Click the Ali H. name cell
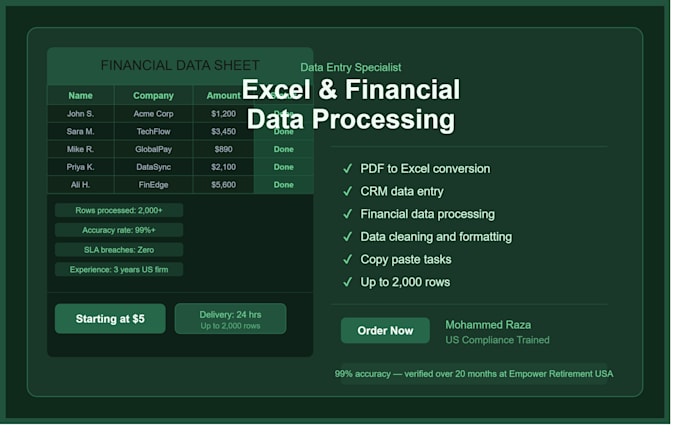This screenshot has width=680, height=434. click(x=82, y=187)
